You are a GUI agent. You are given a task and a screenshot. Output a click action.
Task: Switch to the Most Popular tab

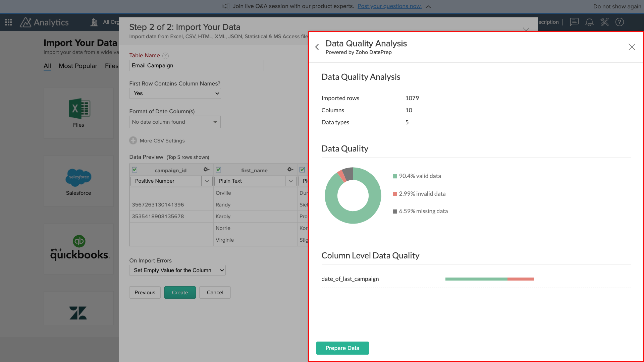click(x=78, y=66)
